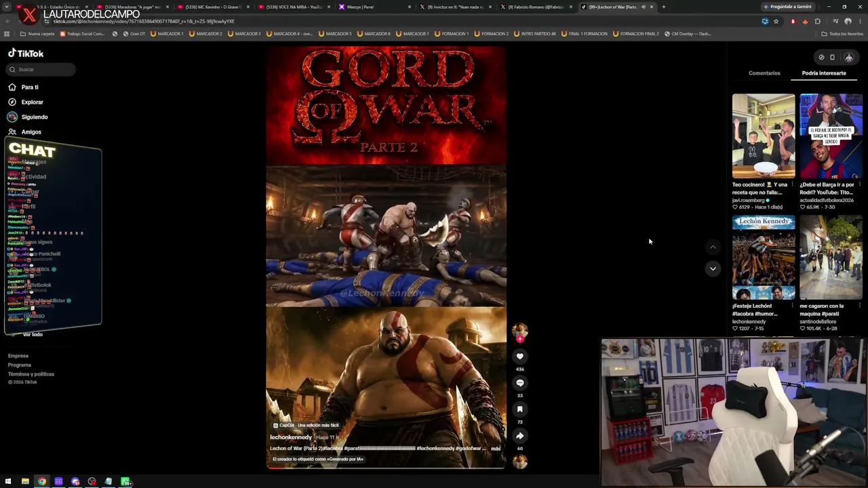Open the Debe el Barça video thumbnail

tap(831, 136)
